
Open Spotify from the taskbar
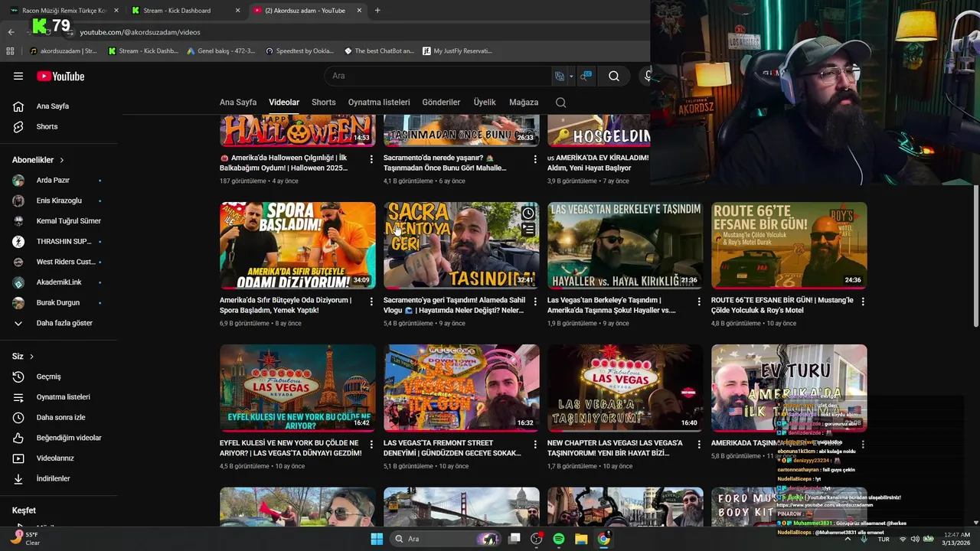[x=559, y=539]
